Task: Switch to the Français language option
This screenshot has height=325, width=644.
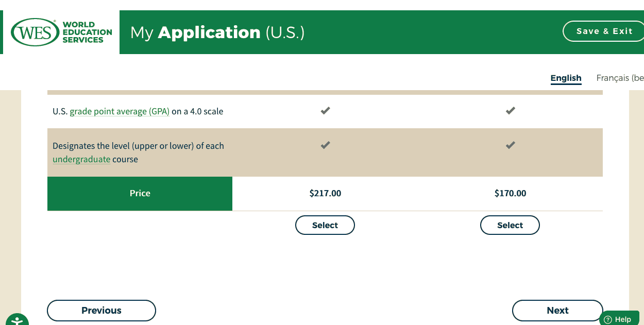Action: tap(620, 78)
